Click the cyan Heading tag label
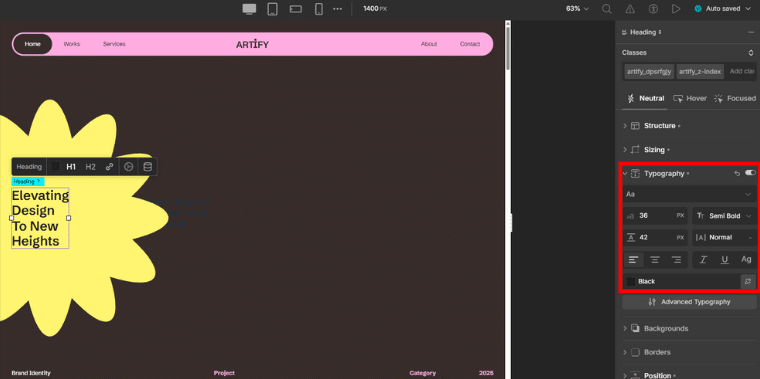The image size is (760, 379). (x=28, y=181)
